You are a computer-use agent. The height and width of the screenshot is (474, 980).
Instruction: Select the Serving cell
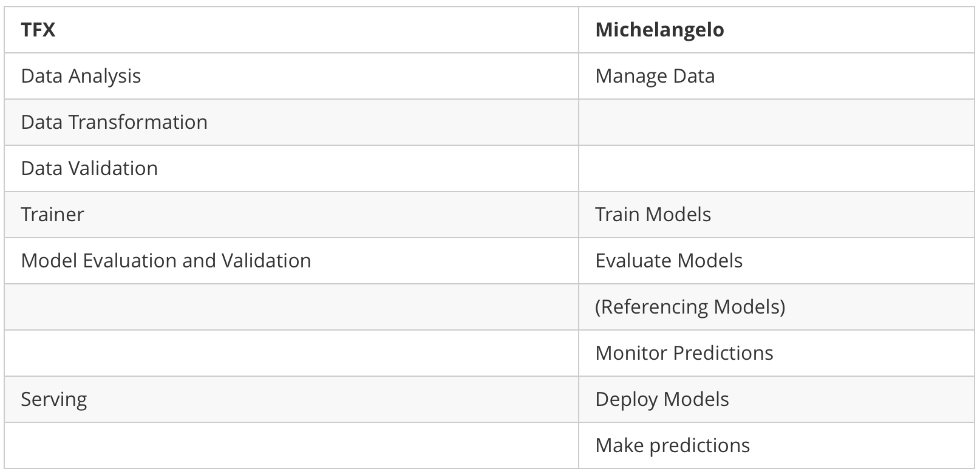[54, 399]
